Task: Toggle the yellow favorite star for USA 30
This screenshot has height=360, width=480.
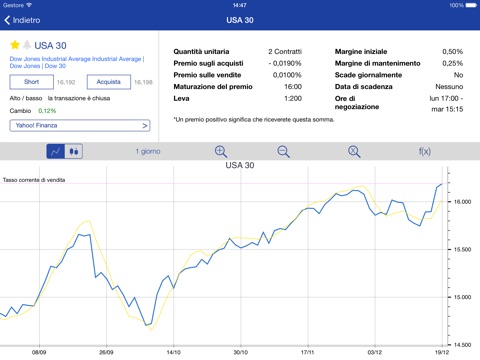Action: [x=15, y=45]
